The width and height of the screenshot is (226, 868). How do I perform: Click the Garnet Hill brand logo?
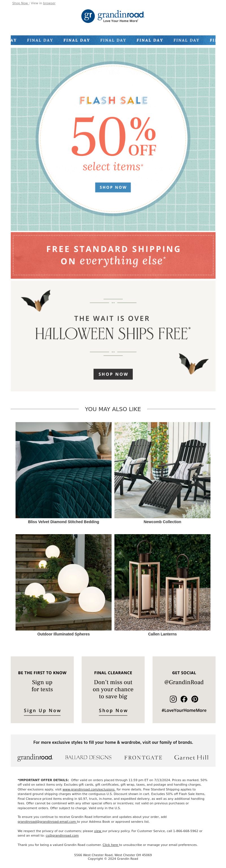point(191,757)
